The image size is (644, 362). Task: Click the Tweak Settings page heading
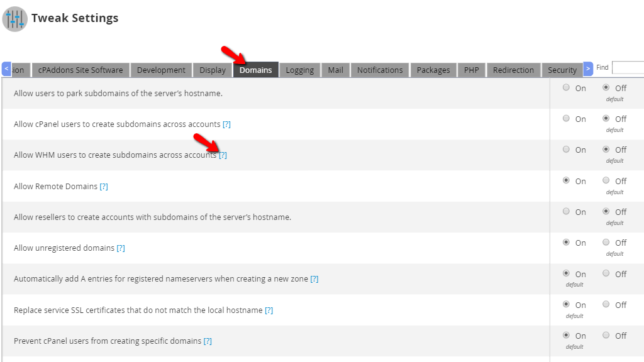click(x=75, y=18)
